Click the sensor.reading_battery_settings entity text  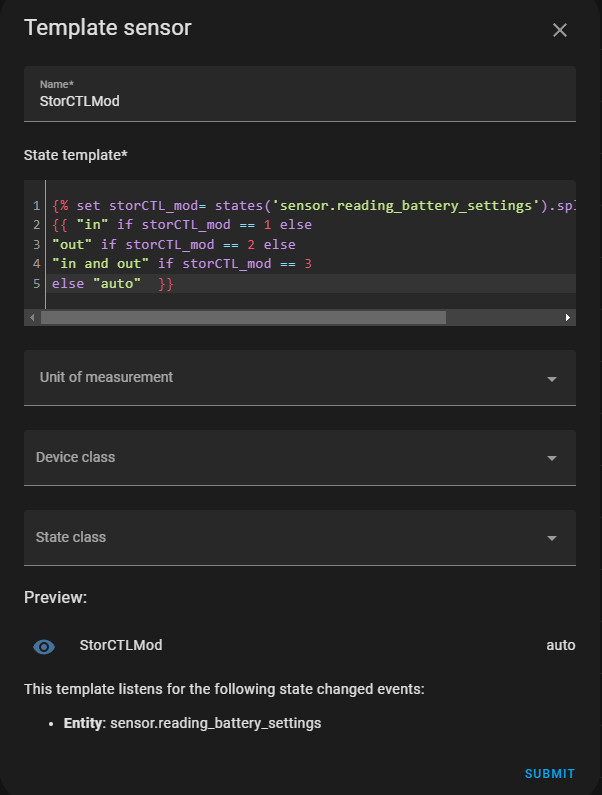[215, 723]
